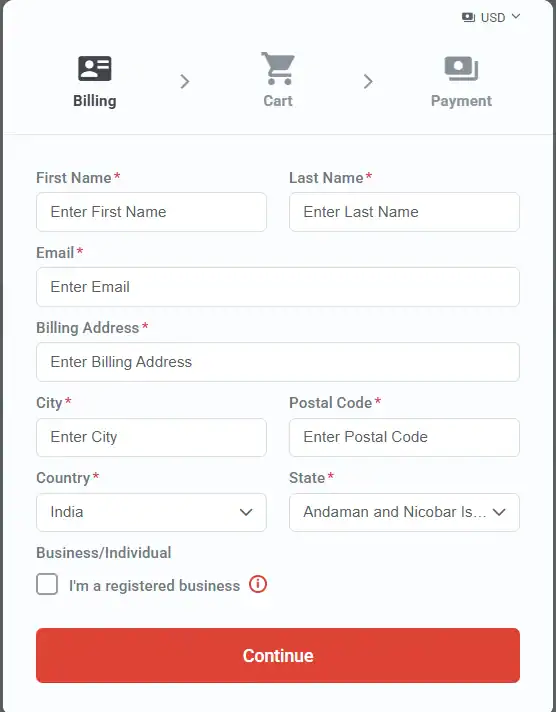Click the Billing ID card icon
This screenshot has width=556, height=712.
pos(94,69)
